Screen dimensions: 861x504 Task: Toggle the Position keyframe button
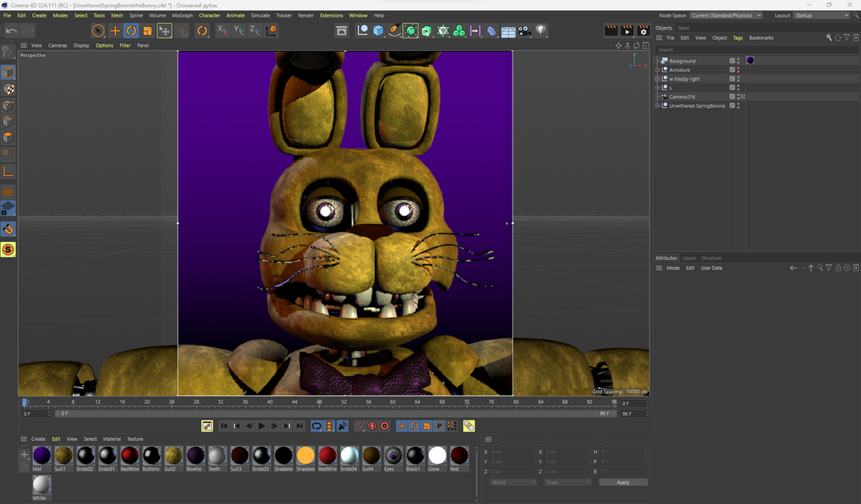[x=402, y=426]
